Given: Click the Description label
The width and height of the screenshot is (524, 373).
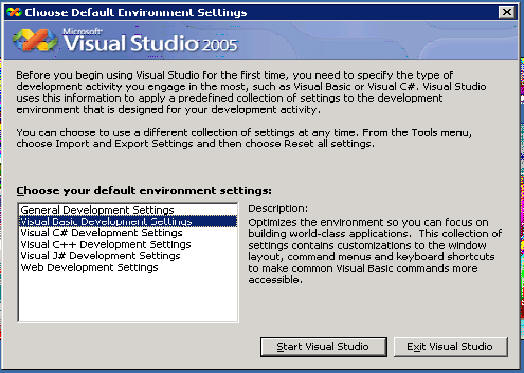Looking at the screenshot, I should pyautogui.click(x=278, y=209).
